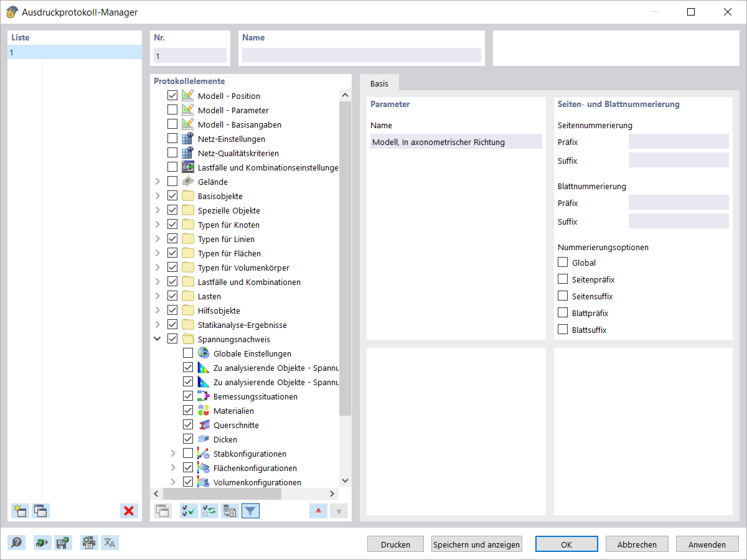Click the duplicate icon below Protokollelemente tree
Viewport: 747px width, 560px height.
(x=162, y=511)
